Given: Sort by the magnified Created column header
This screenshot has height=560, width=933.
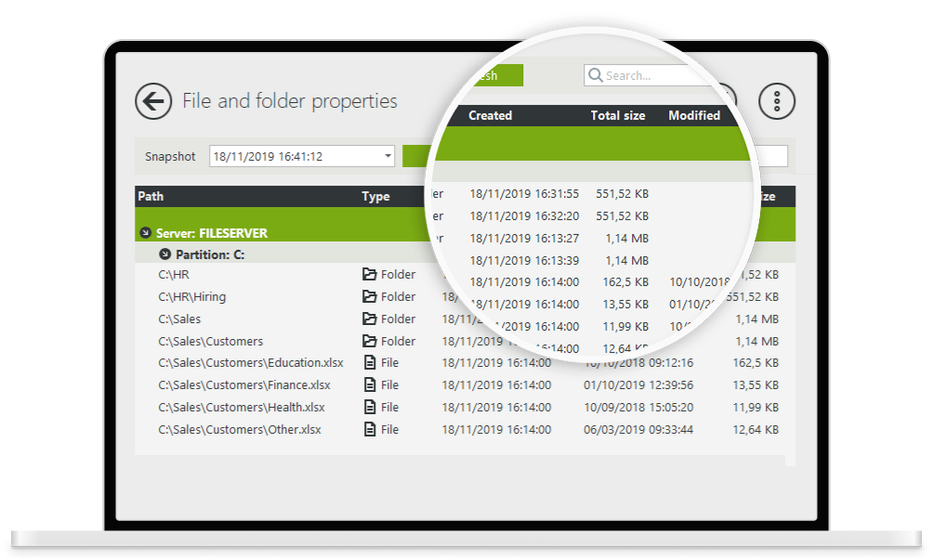Looking at the screenshot, I should point(491,115).
